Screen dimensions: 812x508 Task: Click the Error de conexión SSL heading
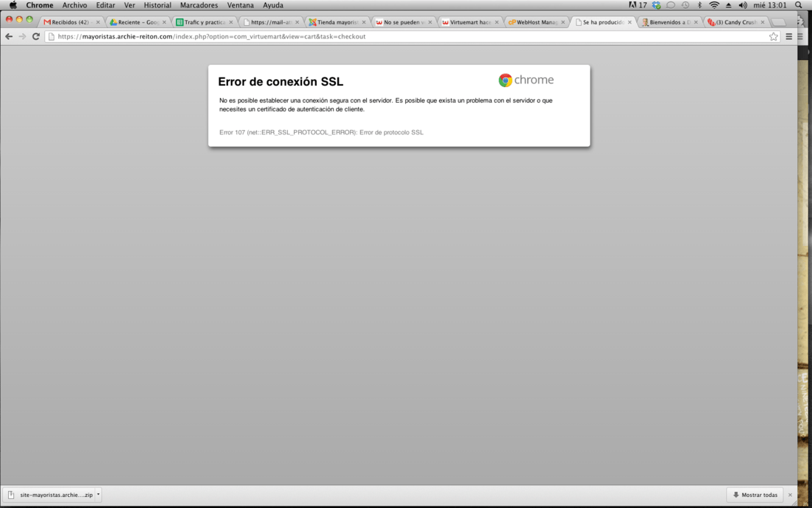(x=281, y=82)
